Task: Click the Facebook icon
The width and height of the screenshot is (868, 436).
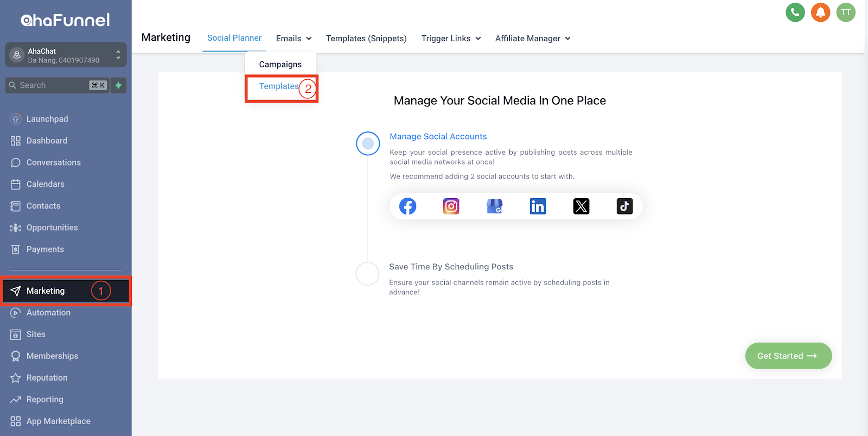Action: pos(407,206)
